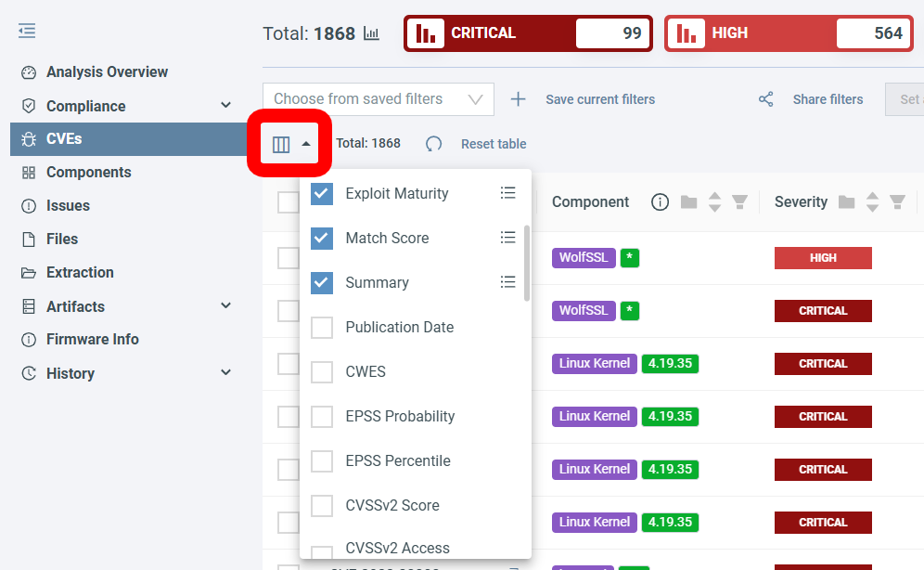The width and height of the screenshot is (924, 570).
Task: Uncheck the Exploit Maturity column checkbox
Action: (322, 194)
